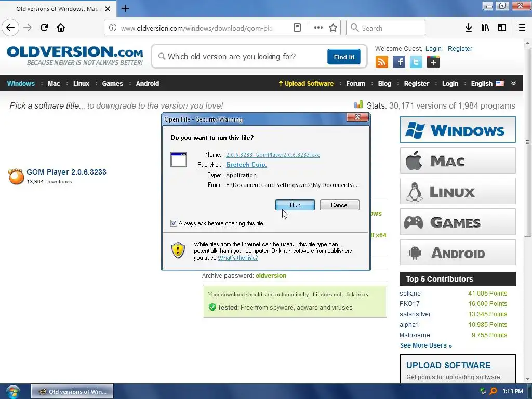
Task: Click taskbar Old versions of Win... button
Action: pyautogui.click(x=72, y=392)
